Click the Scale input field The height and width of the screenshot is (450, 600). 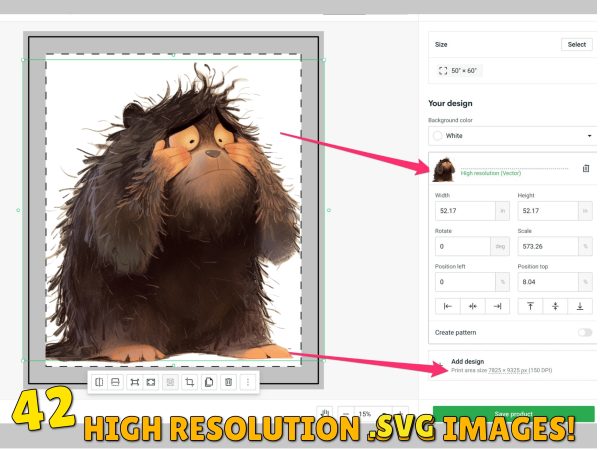point(544,246)
